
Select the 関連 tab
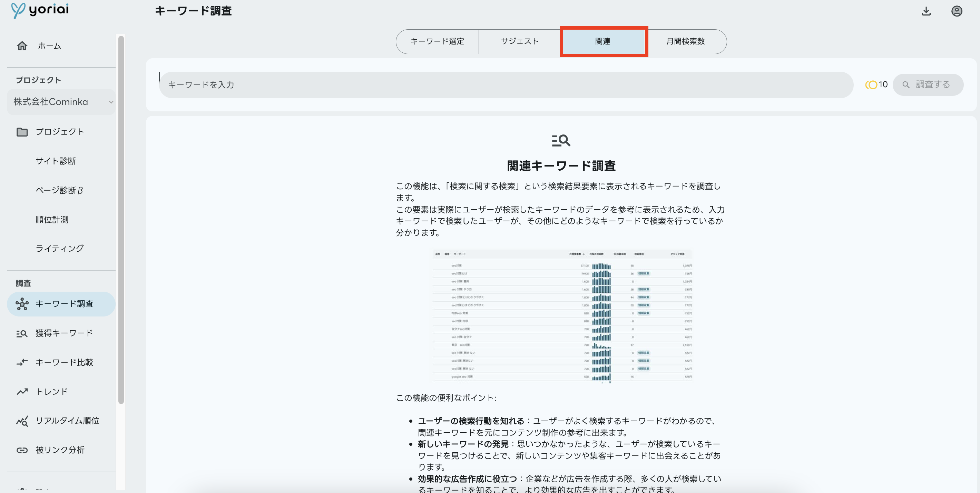pos(602,41)
